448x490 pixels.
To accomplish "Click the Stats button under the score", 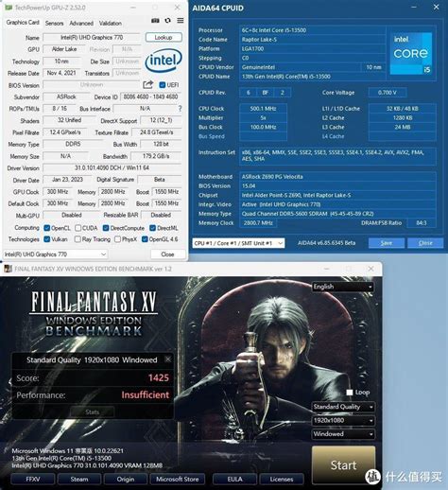I will click(92, 412).
